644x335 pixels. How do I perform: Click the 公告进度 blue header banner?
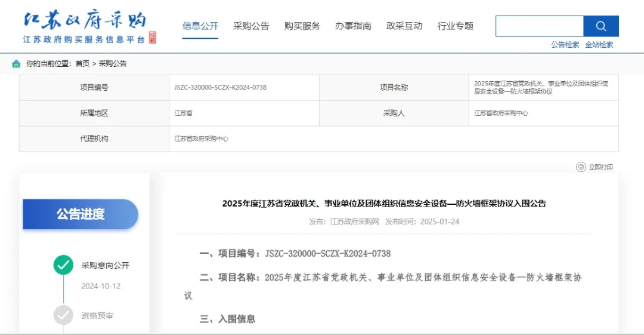pos(80,214)
